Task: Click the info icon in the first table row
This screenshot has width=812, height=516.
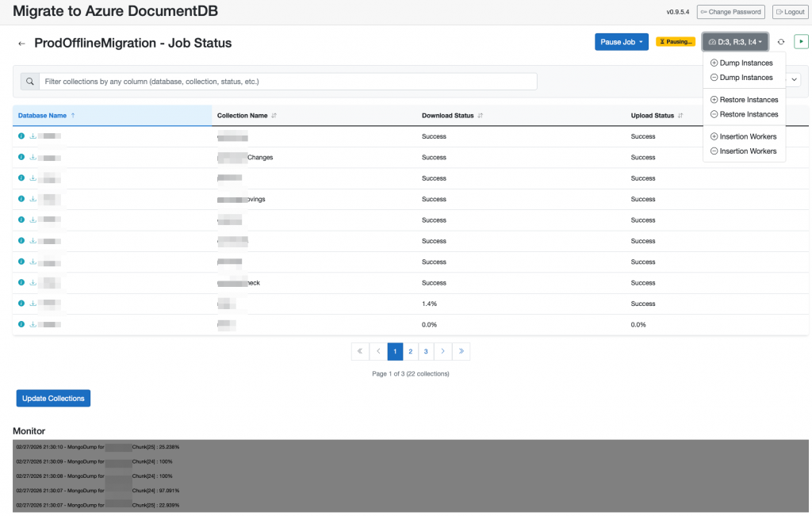Action: [21, 136]
